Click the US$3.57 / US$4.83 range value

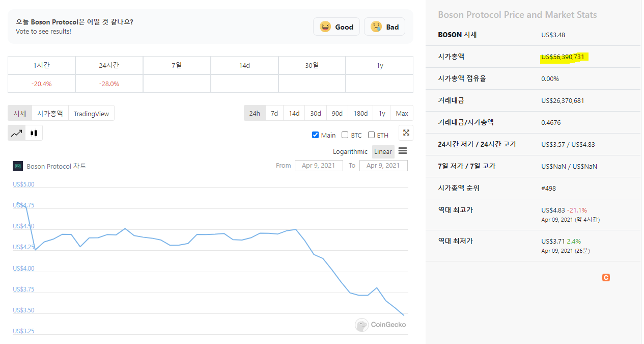click(568, 144)
